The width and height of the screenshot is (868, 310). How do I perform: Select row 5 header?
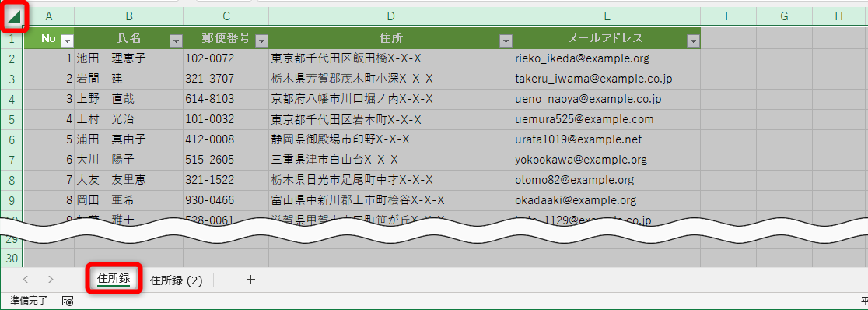coord(12,120)
